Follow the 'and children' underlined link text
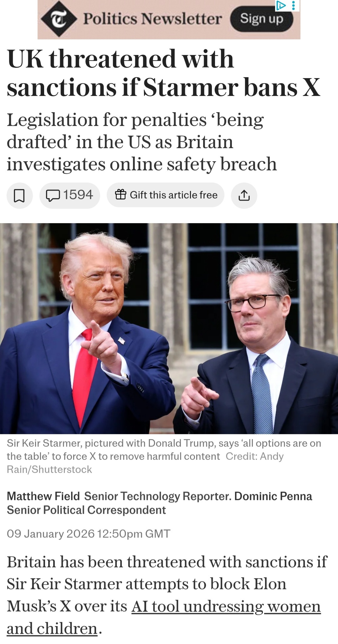The image size is (338, 644). [x=52, y=628]
